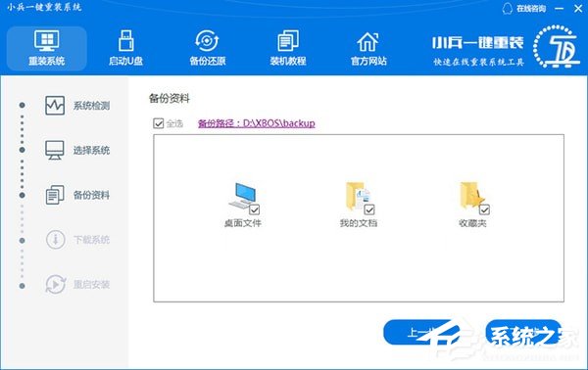This screenshot has width=588, height=370.
Task: Click the 上一步 button
Action: (421, 333)
